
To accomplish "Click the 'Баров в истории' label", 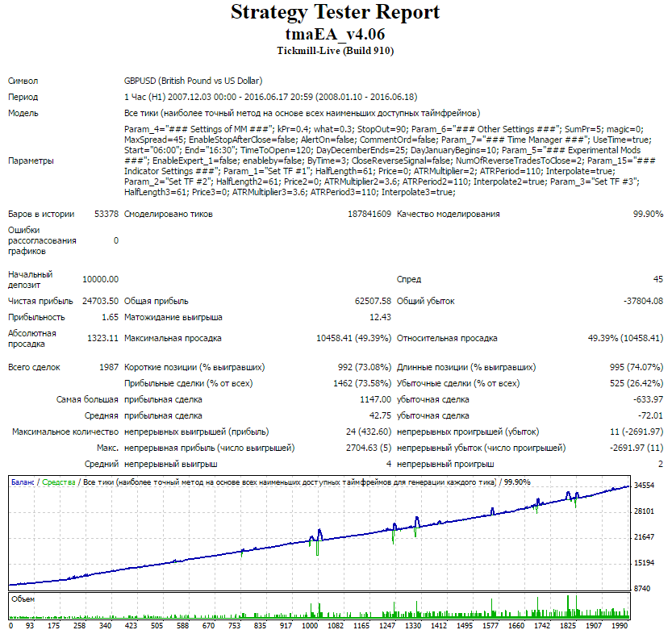I will tap(41, 215).
